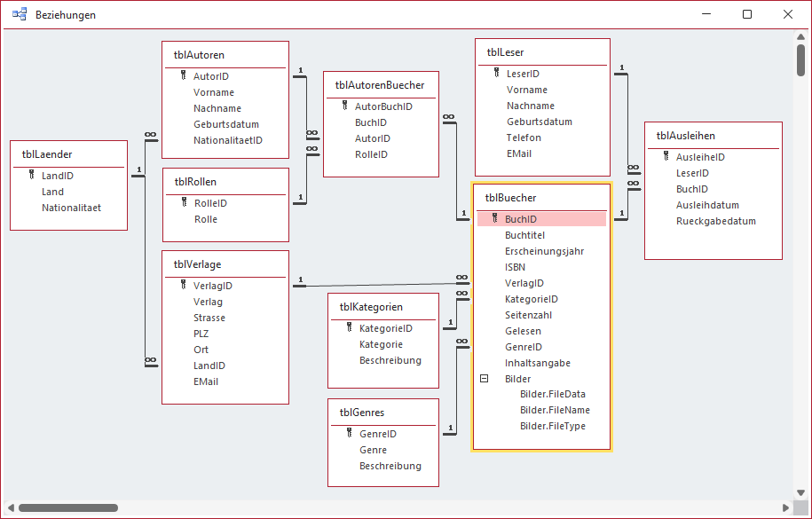Screen dimensions: 812x519
Task: Click the vertical scrollbar down arrow
Action: [x=801, y=491]
